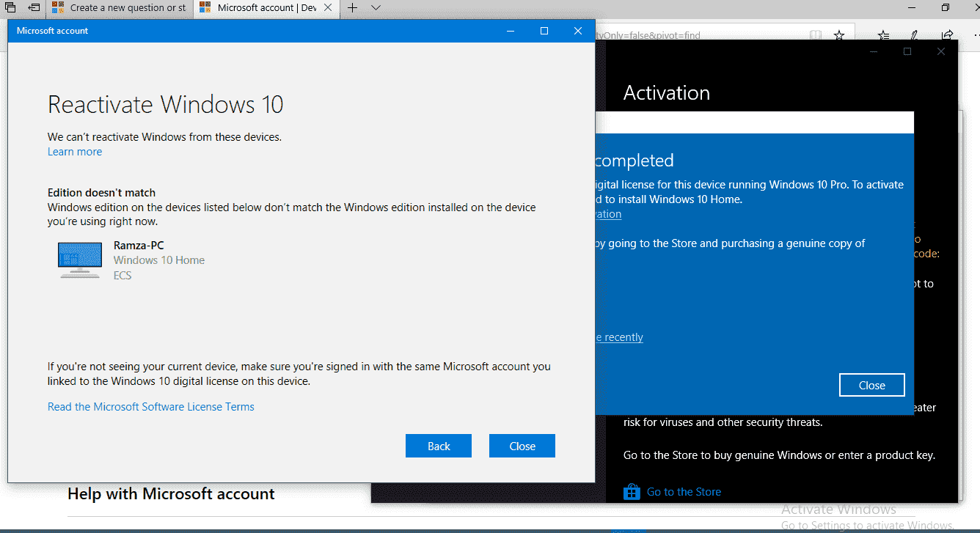980x533 pixels.
Task: Expand the tab preview chevron in Edge
Action: pyautogui.click(x=376, y=8)
